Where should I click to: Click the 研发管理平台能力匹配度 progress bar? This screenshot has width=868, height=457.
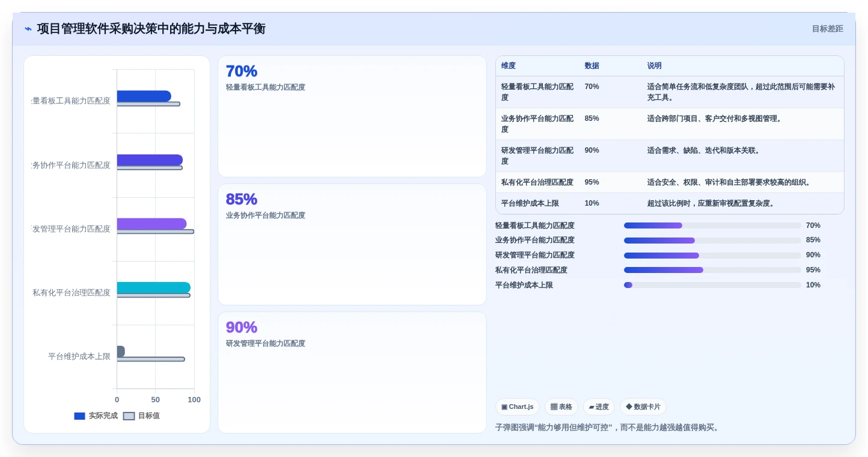(712, 256)
